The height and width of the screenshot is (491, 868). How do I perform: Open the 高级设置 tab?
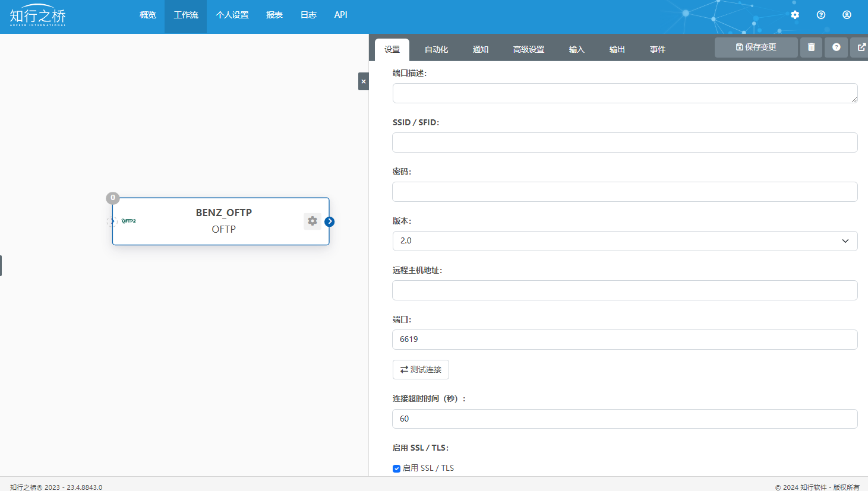click(x=528, y=49)
